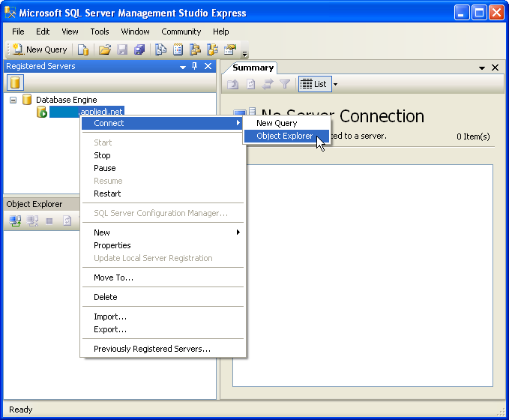Select New Query in Connect submenu
The image size is (509, 420).
click(286, 123)
